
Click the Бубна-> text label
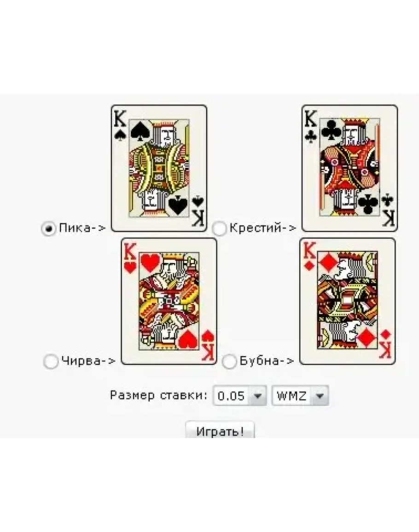267,360
